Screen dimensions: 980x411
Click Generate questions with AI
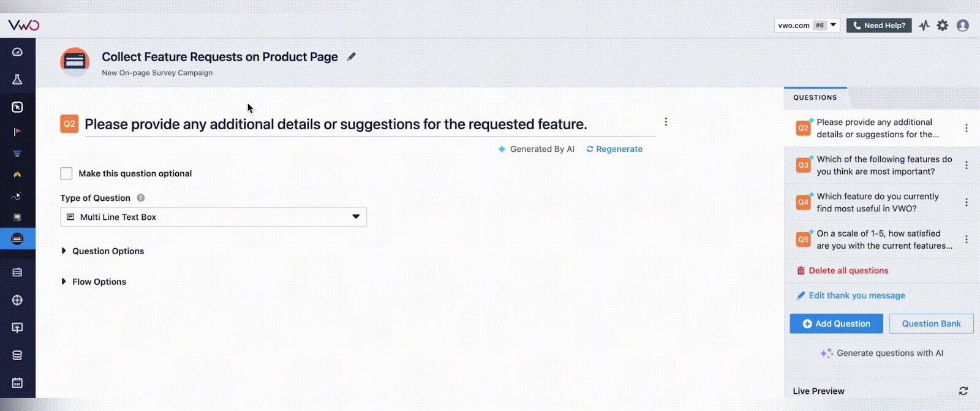pos(882,353)
